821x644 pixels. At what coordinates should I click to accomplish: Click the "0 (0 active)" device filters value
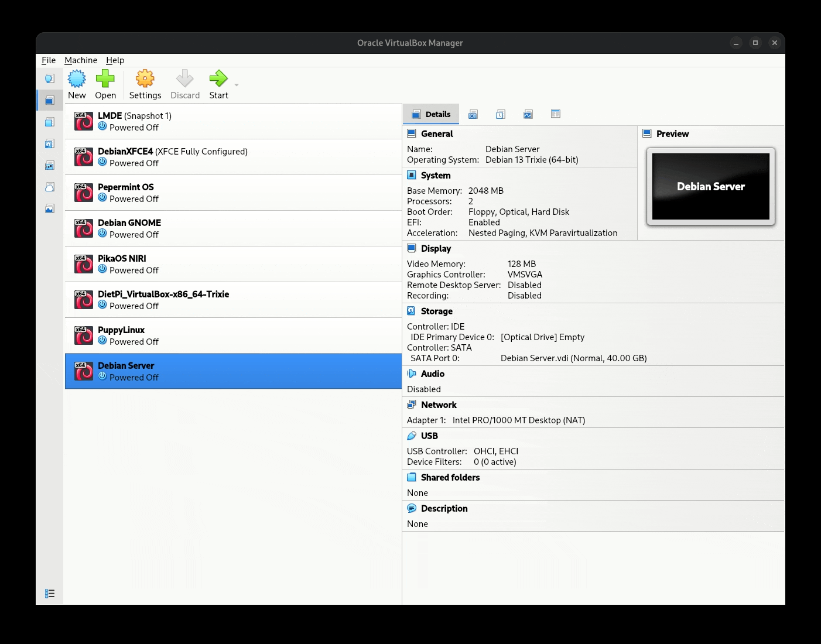495,462
